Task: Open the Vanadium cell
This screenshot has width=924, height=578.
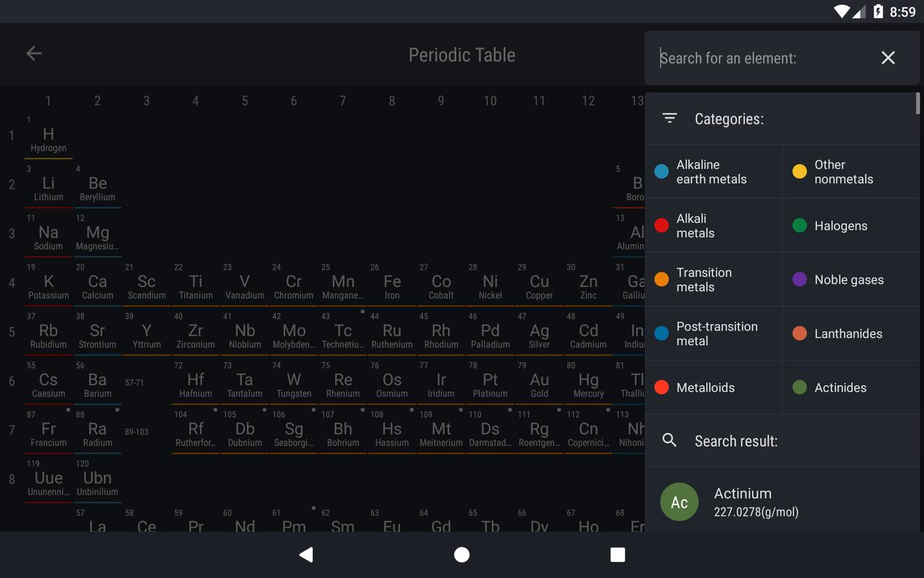Action: (245, 285)
